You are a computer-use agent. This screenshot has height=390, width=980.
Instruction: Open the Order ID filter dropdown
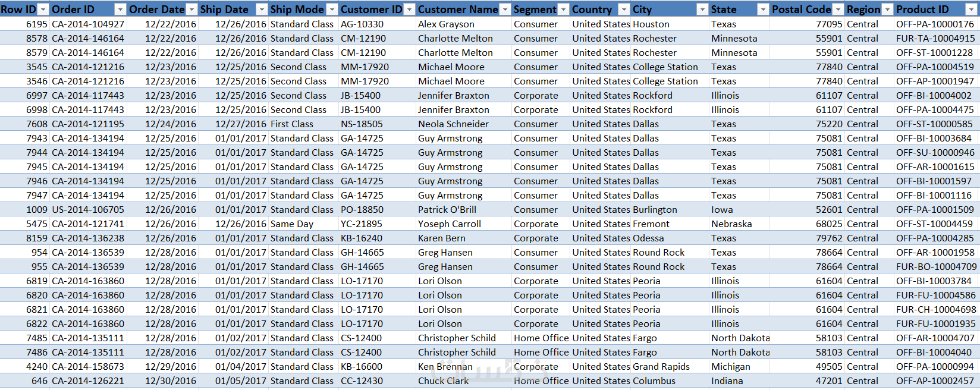click(120, 10)
